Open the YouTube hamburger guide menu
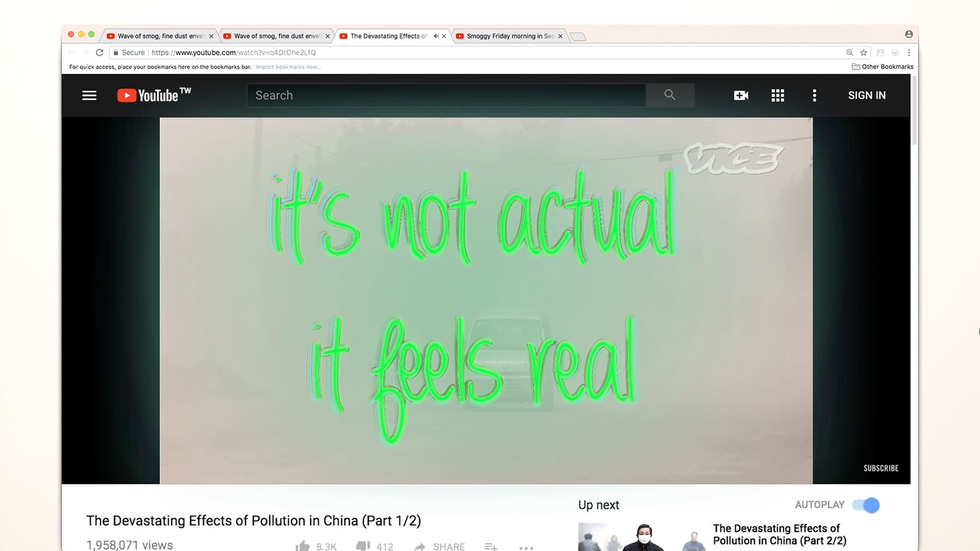Viewport: 980px width, 551px height. coord(89,95)
